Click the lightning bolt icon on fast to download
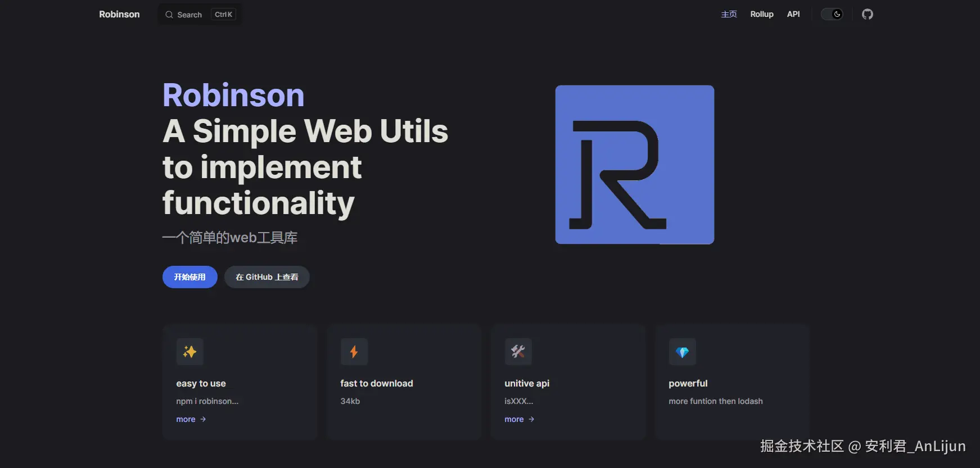The image size is (980, 468). [x=354, y=352]
